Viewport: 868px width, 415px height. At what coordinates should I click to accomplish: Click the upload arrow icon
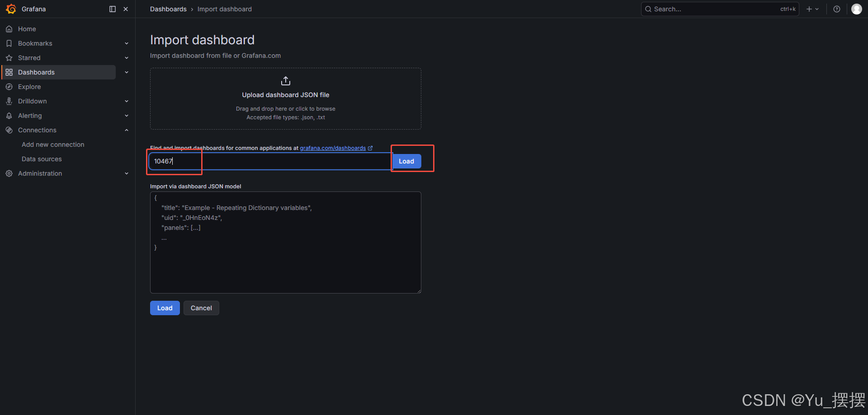point(286,81)
